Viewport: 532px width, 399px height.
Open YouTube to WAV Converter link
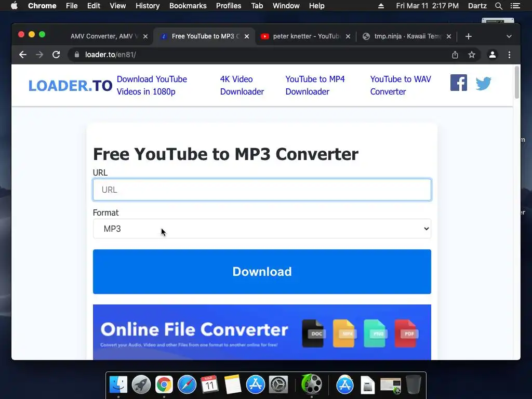(x=401, y=85)
